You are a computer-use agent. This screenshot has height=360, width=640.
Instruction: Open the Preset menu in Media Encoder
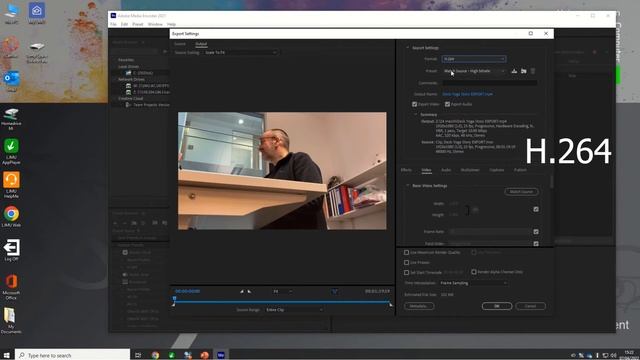click(138, 24)
